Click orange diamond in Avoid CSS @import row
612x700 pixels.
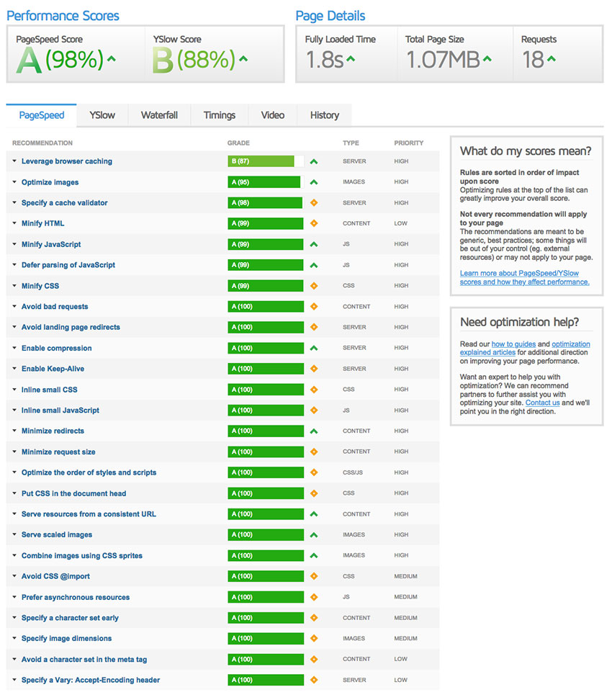[314, 576]
